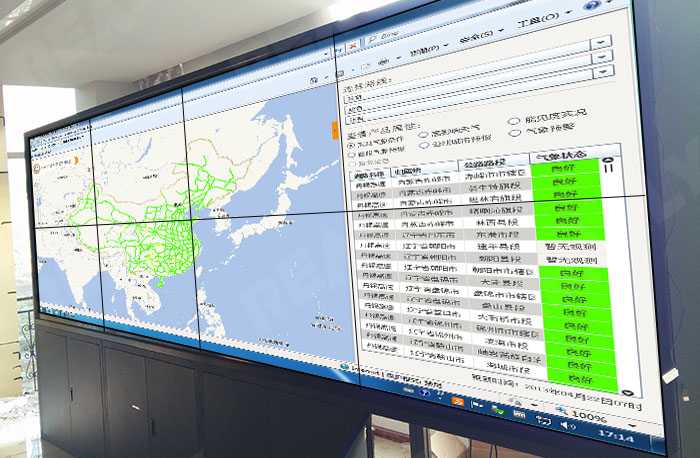Open the 安全(S) menu
Screen dimensions: 700x458
click(476, 35)
